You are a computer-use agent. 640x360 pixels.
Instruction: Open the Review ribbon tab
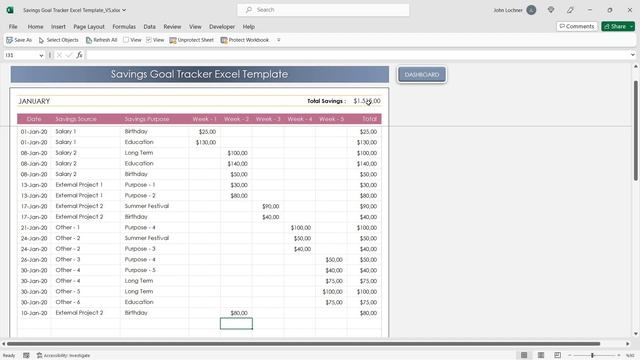pos(172,27)
